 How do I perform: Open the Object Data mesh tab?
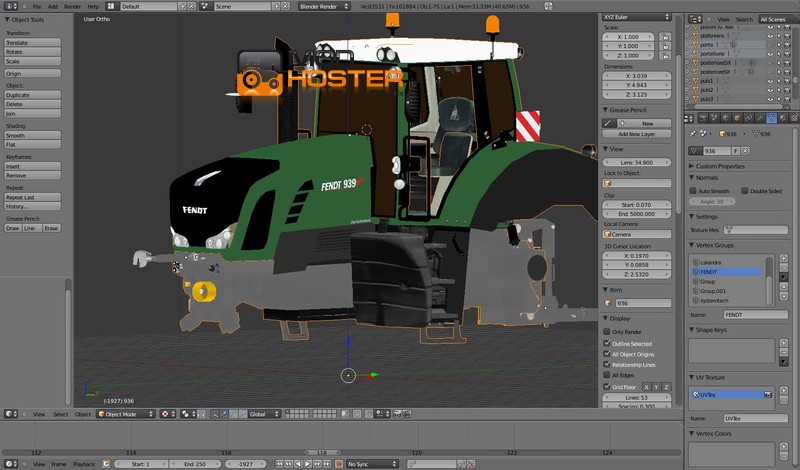(x=771, y=118)
